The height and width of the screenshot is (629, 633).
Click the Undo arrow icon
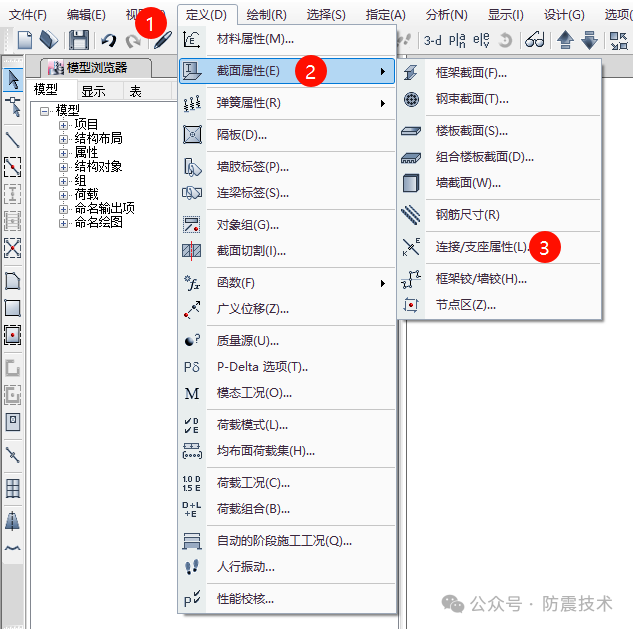pyautogui.click(x=108, y=40)
